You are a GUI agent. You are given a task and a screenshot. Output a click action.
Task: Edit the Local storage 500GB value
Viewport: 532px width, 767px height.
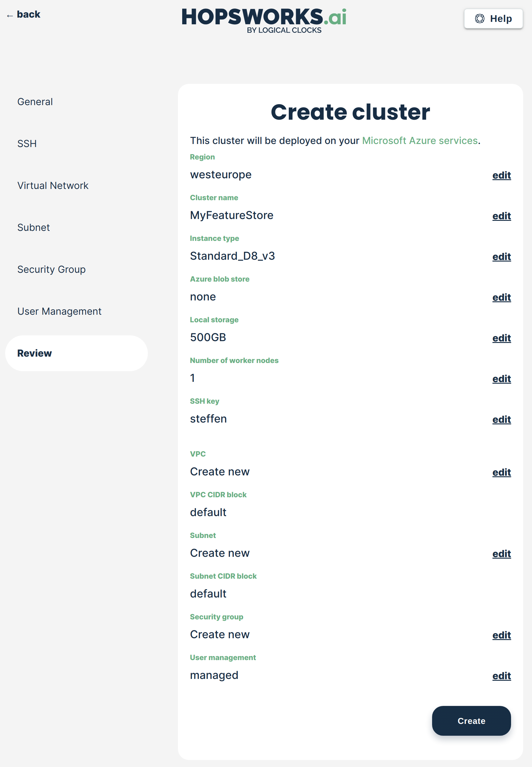(x=501, y=338)
